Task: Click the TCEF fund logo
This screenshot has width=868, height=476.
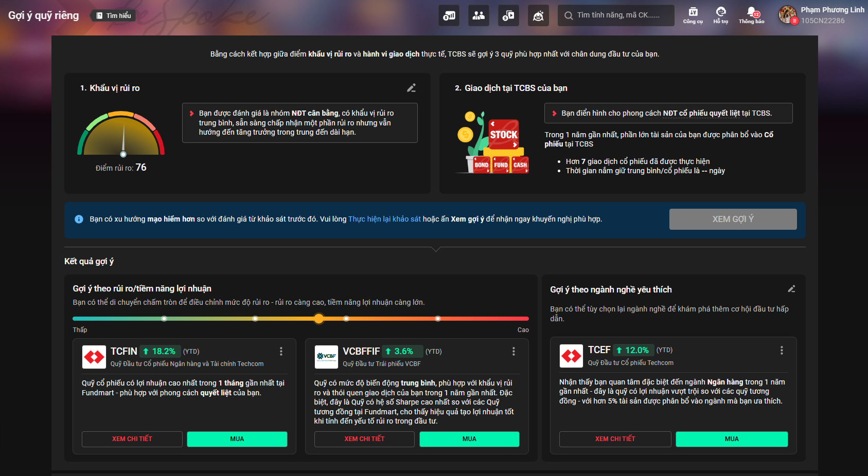Action: click(x=571, y=356)
